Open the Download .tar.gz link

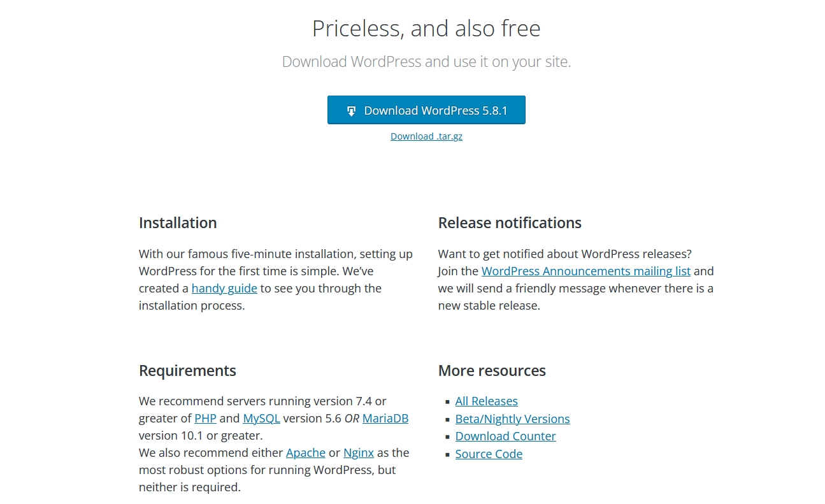coord(426,136)
